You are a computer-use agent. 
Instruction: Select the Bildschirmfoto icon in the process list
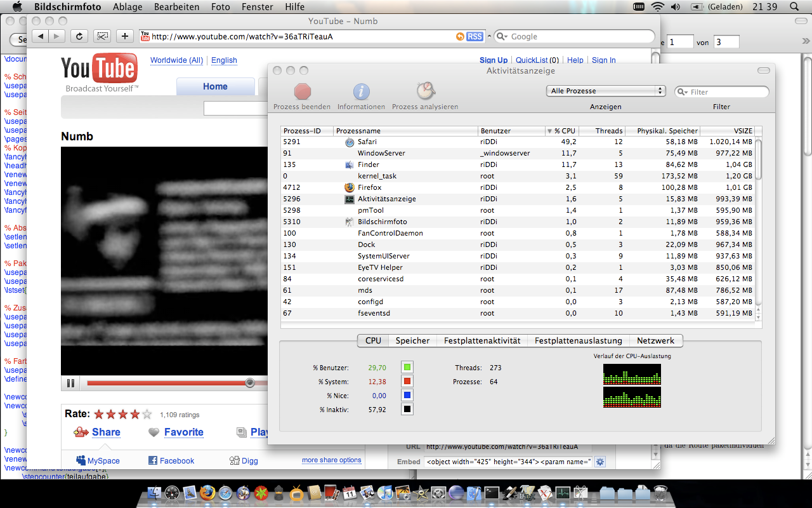[349, 222]
